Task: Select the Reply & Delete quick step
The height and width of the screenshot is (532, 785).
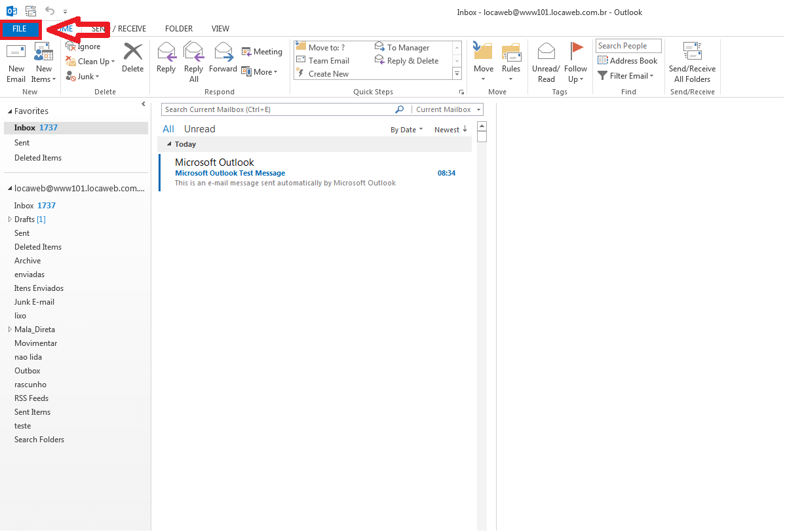Action: coord(406,60)
